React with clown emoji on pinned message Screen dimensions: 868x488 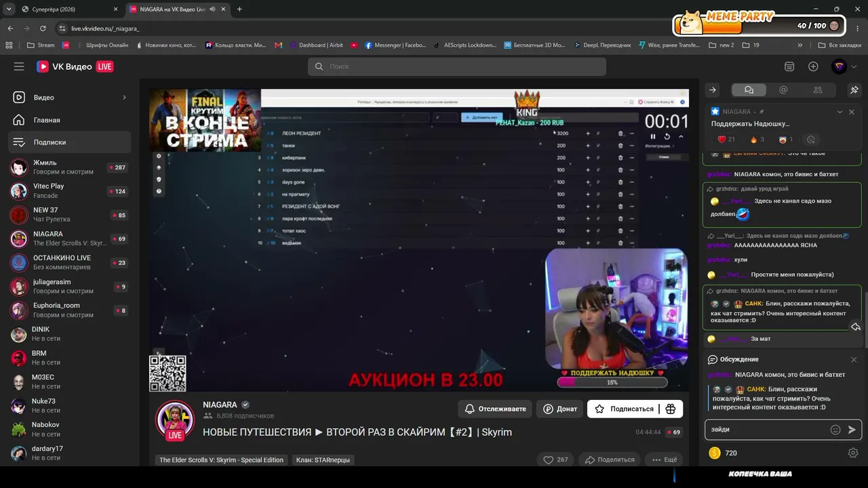point(786,140)
